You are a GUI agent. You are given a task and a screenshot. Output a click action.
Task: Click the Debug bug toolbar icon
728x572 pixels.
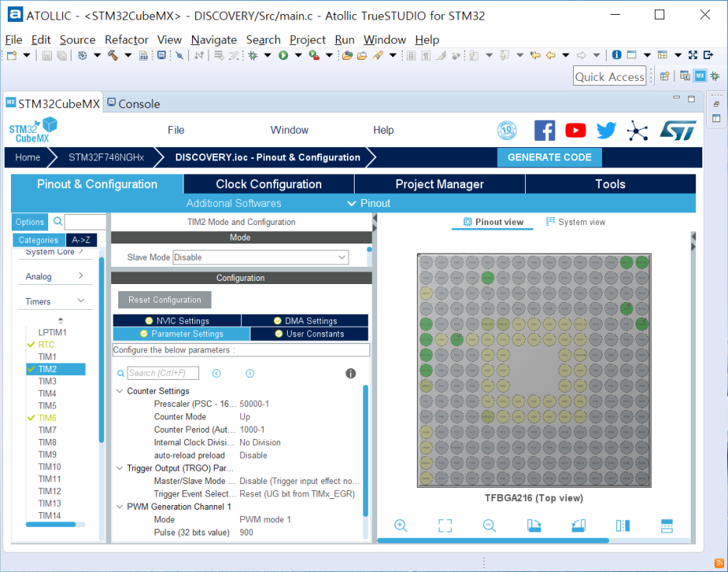click(253, 55)
